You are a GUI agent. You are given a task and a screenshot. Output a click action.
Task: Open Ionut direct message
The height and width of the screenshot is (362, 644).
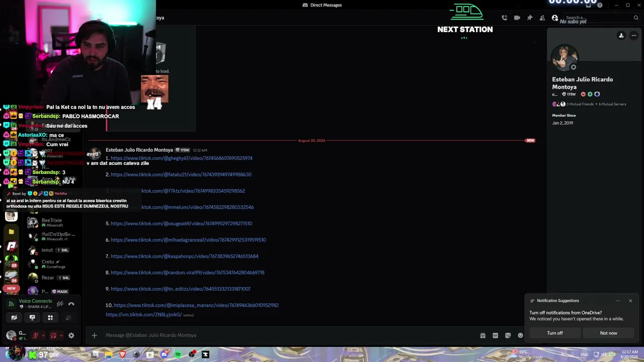pos(53,250)
